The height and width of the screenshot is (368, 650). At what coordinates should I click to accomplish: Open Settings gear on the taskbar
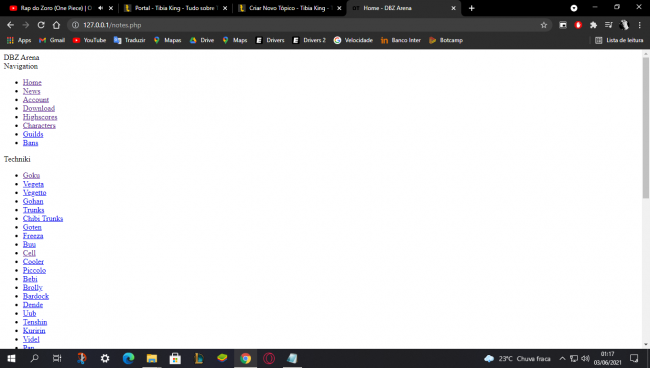click(x=105, y=358)
